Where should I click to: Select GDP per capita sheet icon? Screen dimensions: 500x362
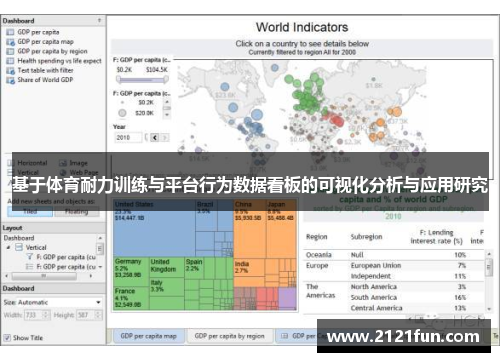click(10, 32)
